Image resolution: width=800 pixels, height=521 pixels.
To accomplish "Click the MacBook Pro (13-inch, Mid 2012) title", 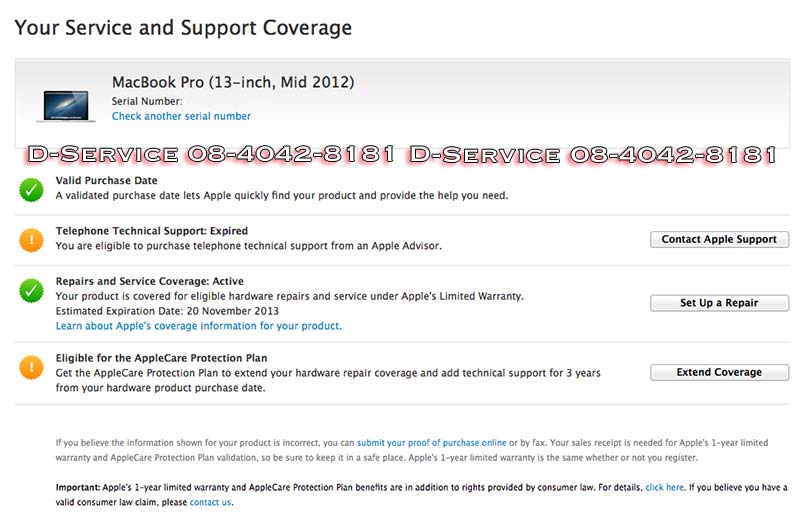I will (233, 82).
